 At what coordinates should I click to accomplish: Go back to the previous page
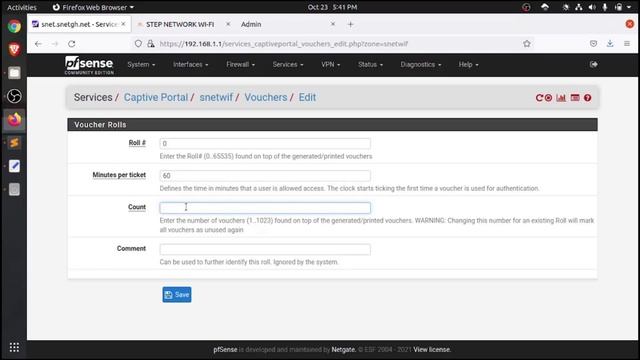point(38,44)
